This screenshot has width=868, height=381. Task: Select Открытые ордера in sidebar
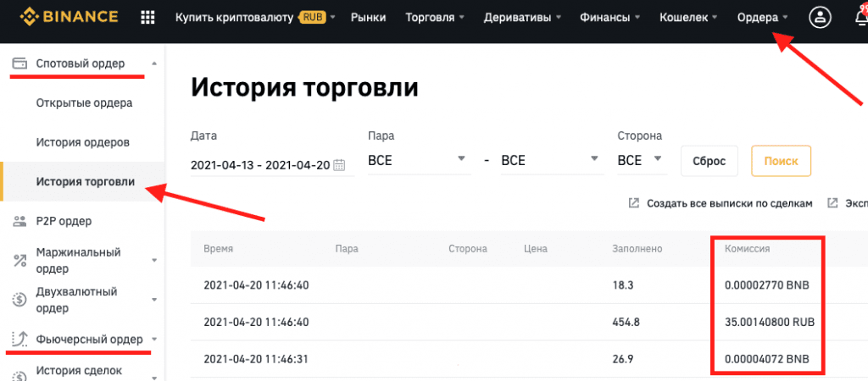84,103
